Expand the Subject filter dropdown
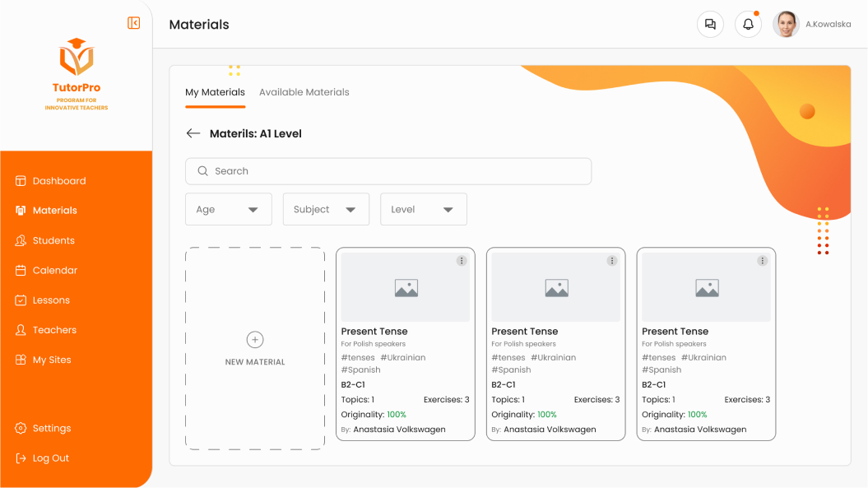Viewport: 868px width, 488px height. 326,209
